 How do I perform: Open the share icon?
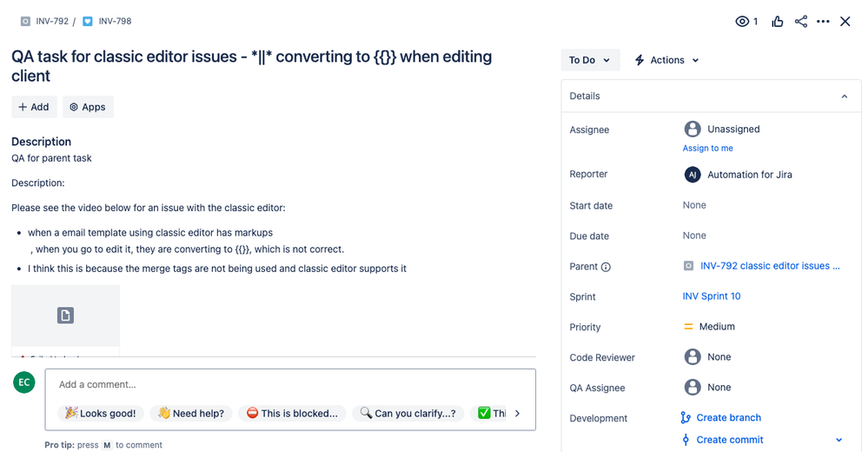pyautogui.click(x=800, y=22)
